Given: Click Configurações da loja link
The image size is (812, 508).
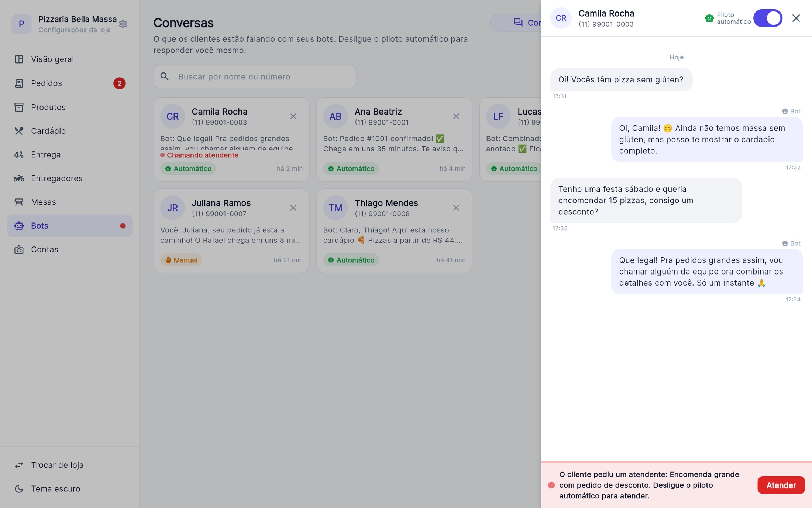Looking at the screenshot, I should point(75,30).
